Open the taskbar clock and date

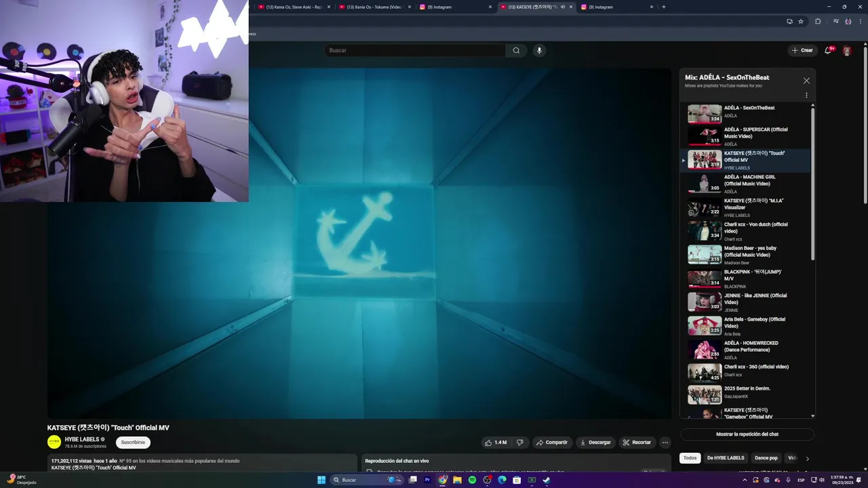click(844, 480)
